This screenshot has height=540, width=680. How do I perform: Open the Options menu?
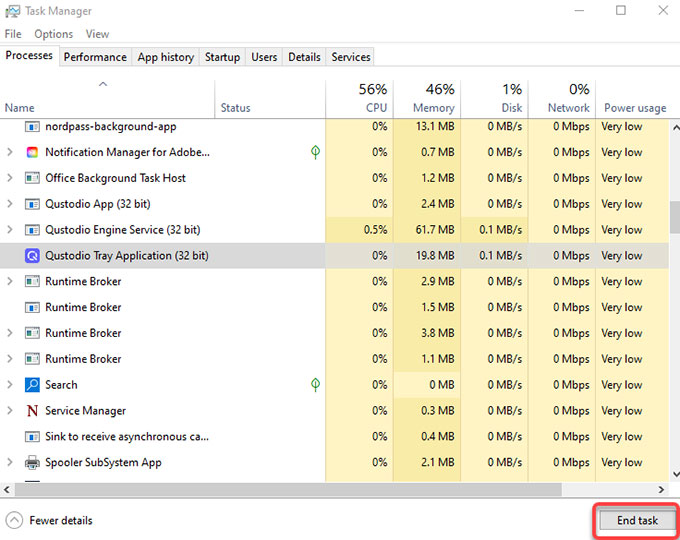tap(53, 34)
